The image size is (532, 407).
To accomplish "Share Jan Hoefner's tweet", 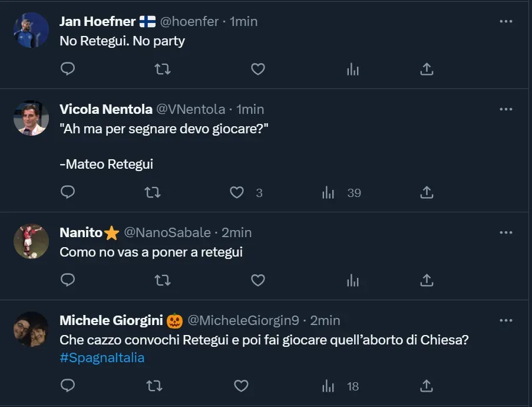I will coord(427,69).
